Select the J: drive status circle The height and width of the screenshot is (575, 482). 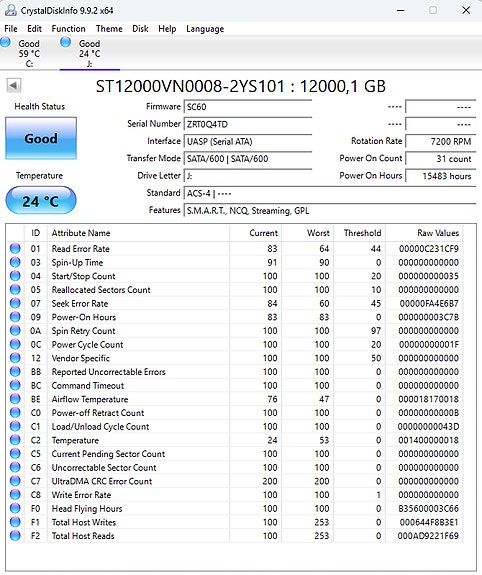click(x=66, y=42)
